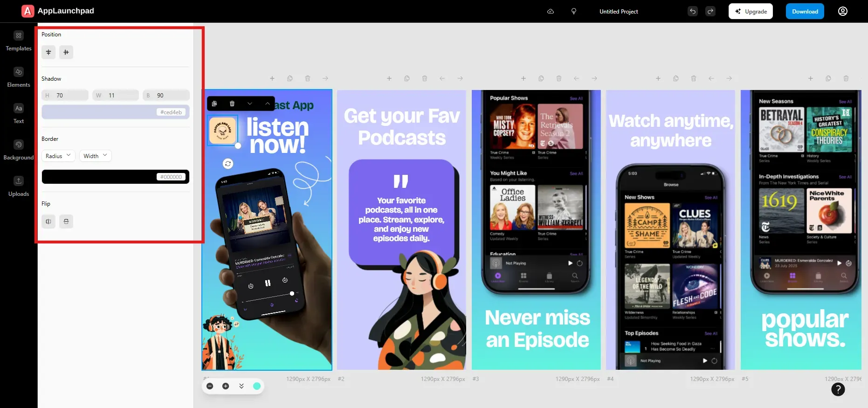868x408 pixels.
Task: Duplicate screen 4
Action: coord(676,78)
